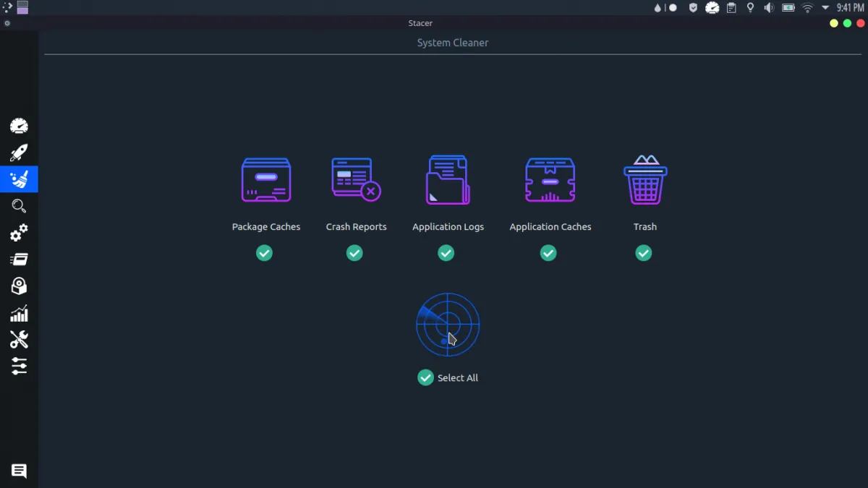Open the Dashboard gauge page
The image size is (868, 488).
pos(19,125)
